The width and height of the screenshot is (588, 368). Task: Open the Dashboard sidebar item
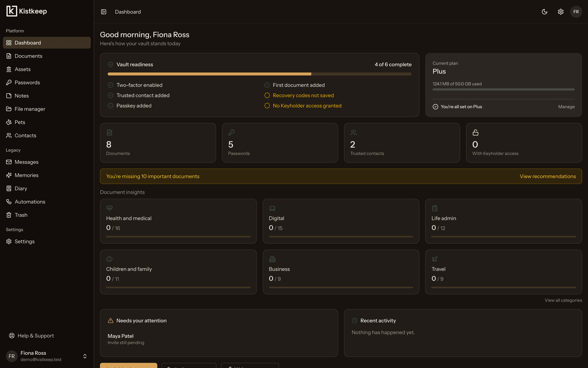coord(47,43)
